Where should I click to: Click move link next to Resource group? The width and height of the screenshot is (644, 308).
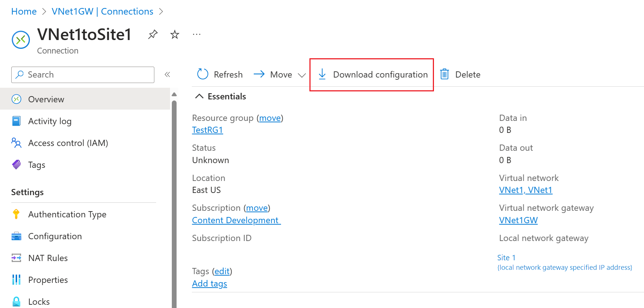tap(270, 118)
